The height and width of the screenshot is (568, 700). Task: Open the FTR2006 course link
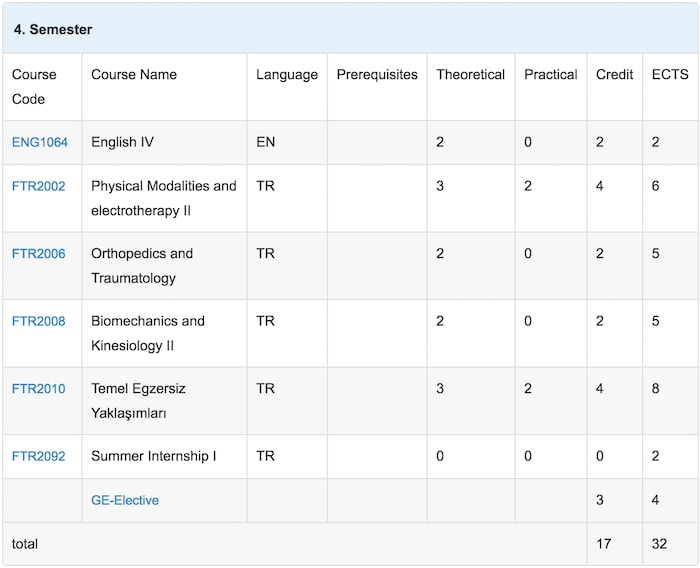[38, 254]
